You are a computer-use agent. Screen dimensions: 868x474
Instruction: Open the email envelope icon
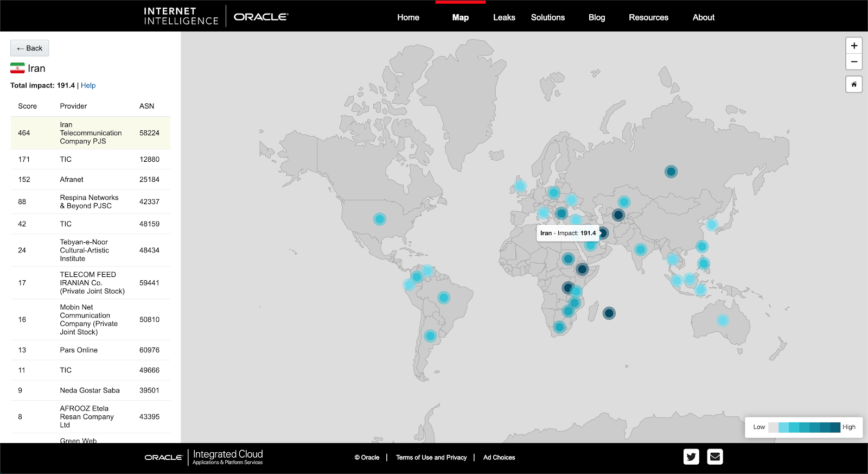pyautogui.click(x=715, y=457)
